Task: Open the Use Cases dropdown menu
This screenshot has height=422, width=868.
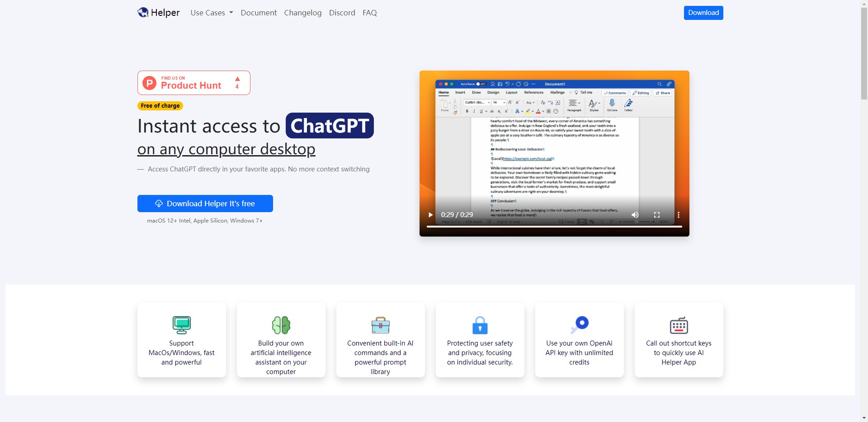Action: coord(212,13)
